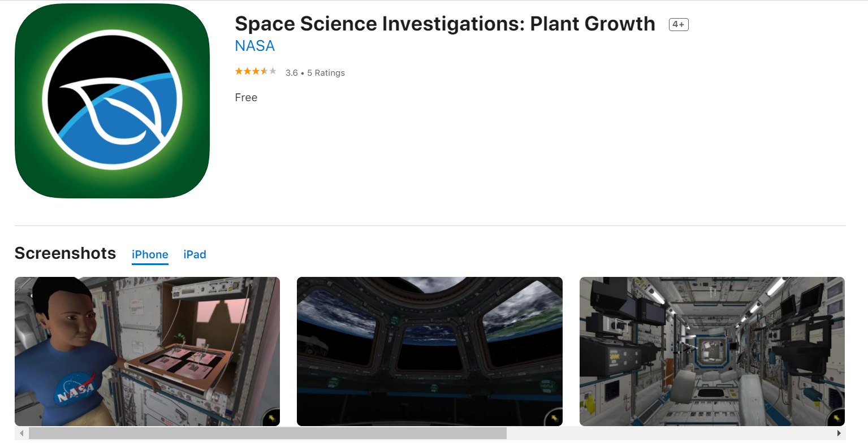
Task: Click the green leaf app icon
Action: (112, 101)
